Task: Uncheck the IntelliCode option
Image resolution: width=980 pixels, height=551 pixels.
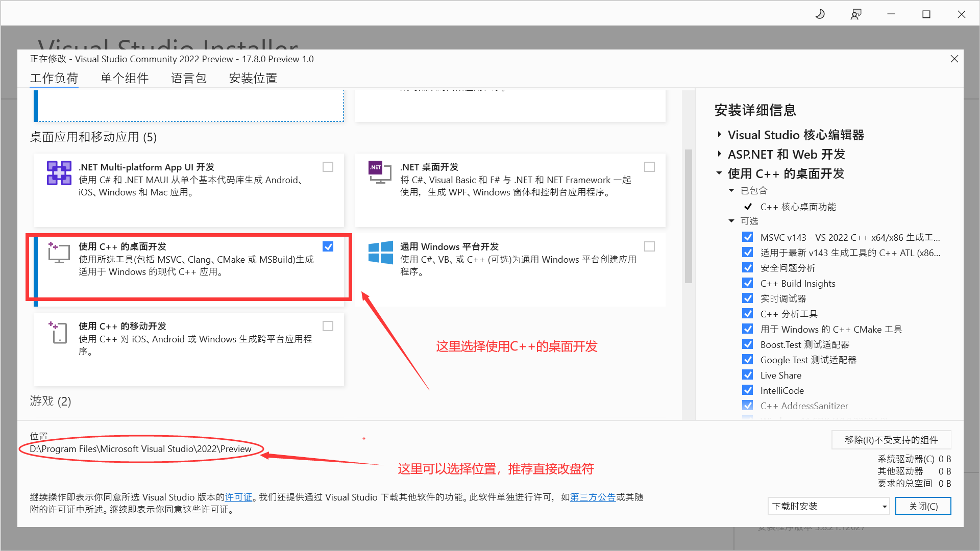Action: pyautogui.click(x=748, y=390)
